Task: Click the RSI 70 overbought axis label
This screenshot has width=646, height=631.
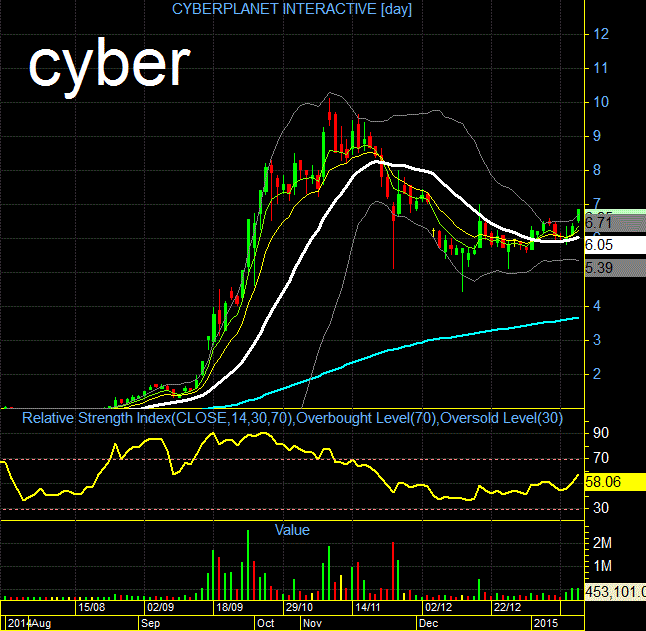Action: 601,458
